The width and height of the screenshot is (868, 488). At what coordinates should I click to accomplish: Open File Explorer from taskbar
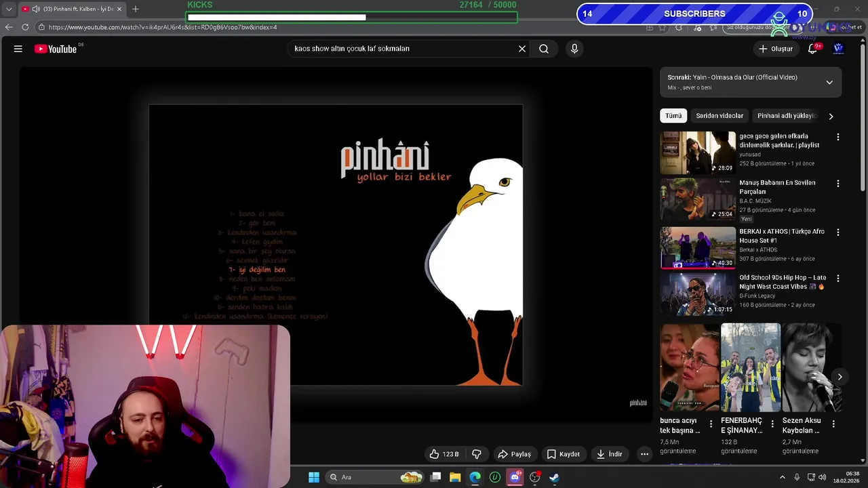[x=455, y=477]
